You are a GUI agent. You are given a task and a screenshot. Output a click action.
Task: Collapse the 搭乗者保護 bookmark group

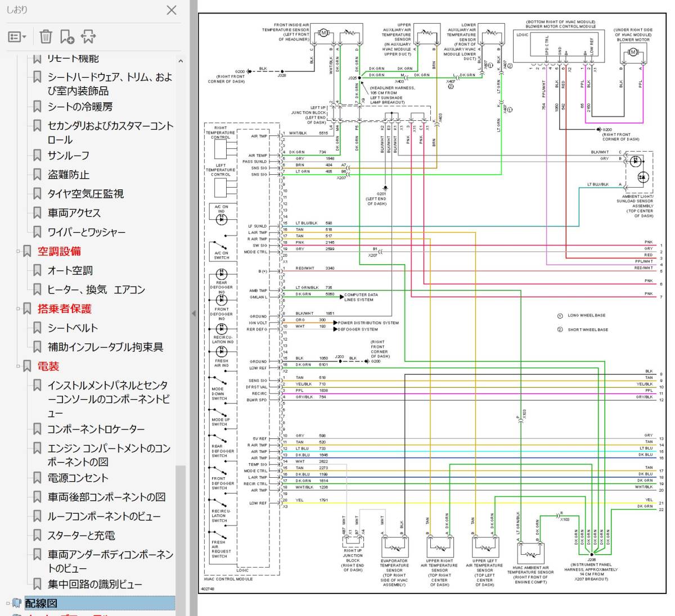point(18,309)
